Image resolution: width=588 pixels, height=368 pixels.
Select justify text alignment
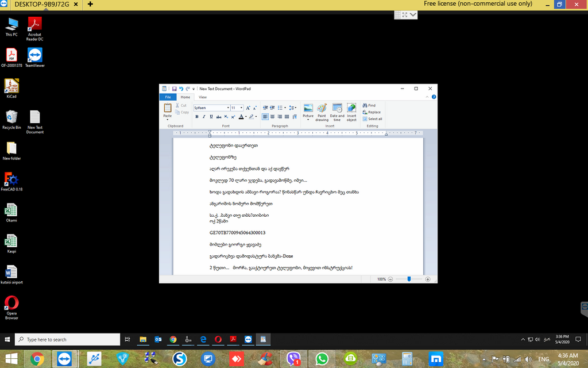pos(287,117)
